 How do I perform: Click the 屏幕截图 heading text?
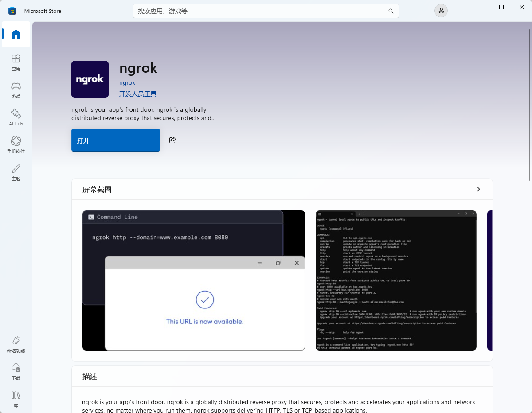[97, 190]
